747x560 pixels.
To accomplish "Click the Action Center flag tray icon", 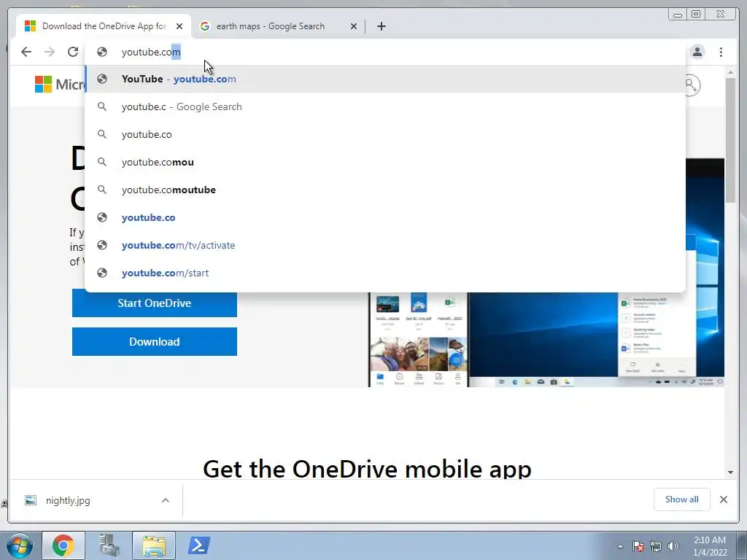I will coord(638,546).
